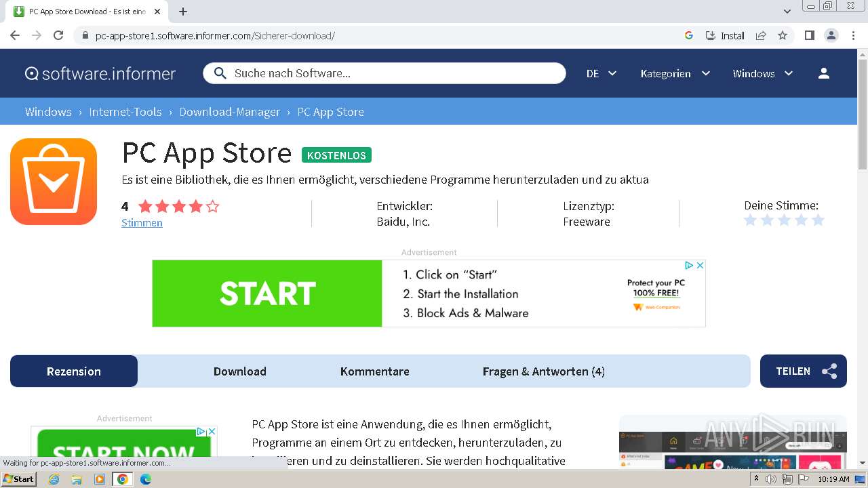Click the KOSTENLOS badge
This screenshot has width=868, height=488.
click(336, 155)
